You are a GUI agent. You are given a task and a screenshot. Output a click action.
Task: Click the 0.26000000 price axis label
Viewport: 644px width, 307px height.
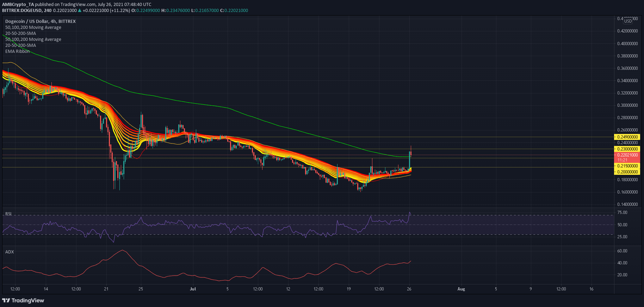click(627, 130)
